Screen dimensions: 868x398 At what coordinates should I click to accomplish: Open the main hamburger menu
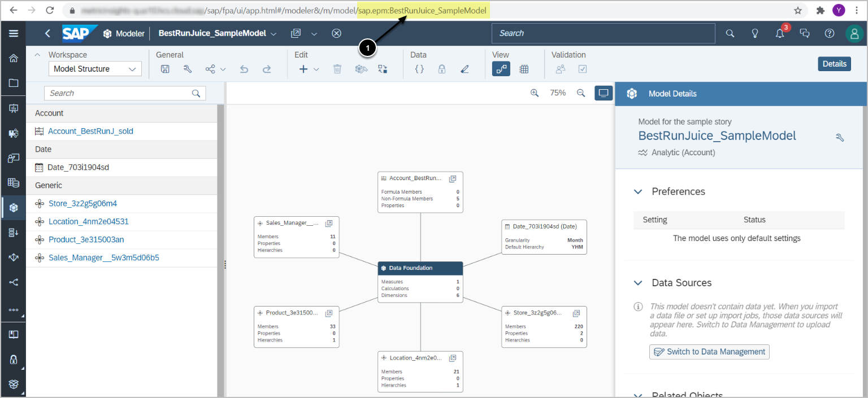tap(14, 33)
